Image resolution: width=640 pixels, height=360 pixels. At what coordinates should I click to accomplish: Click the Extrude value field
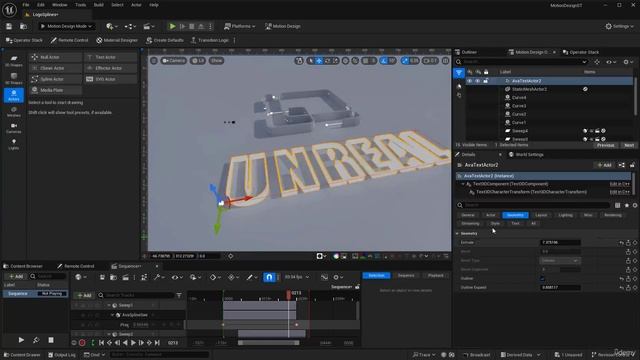point(560,242)
